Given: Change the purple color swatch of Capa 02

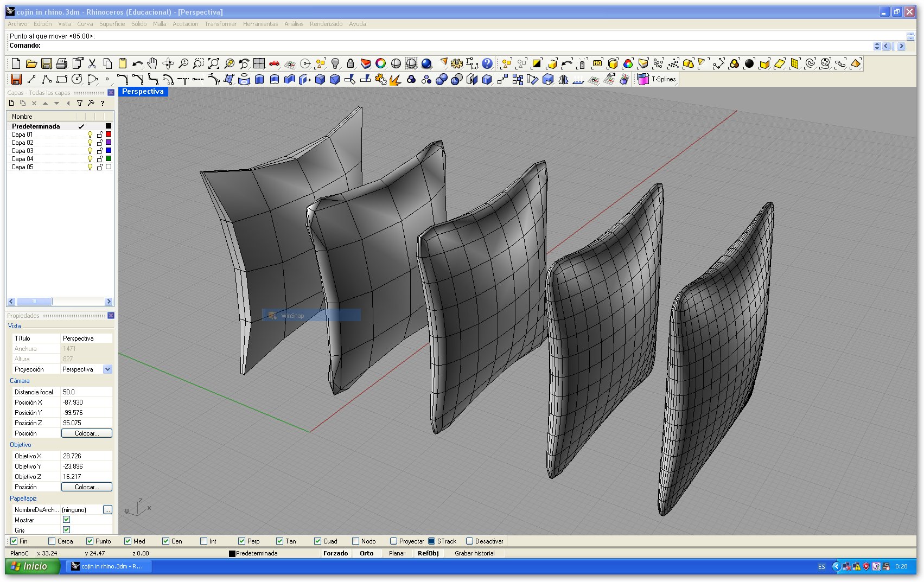Looking at the screenshot, I should click(x=109, y=142).
